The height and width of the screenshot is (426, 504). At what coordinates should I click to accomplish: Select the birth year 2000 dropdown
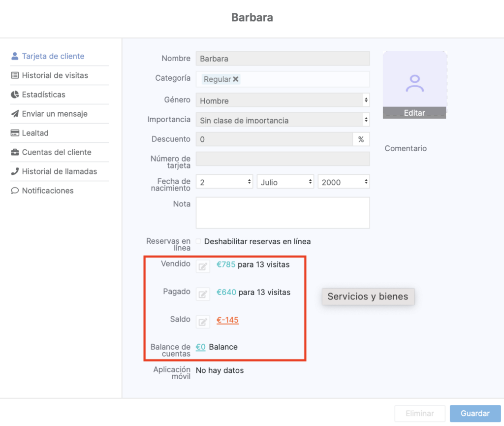344,182
